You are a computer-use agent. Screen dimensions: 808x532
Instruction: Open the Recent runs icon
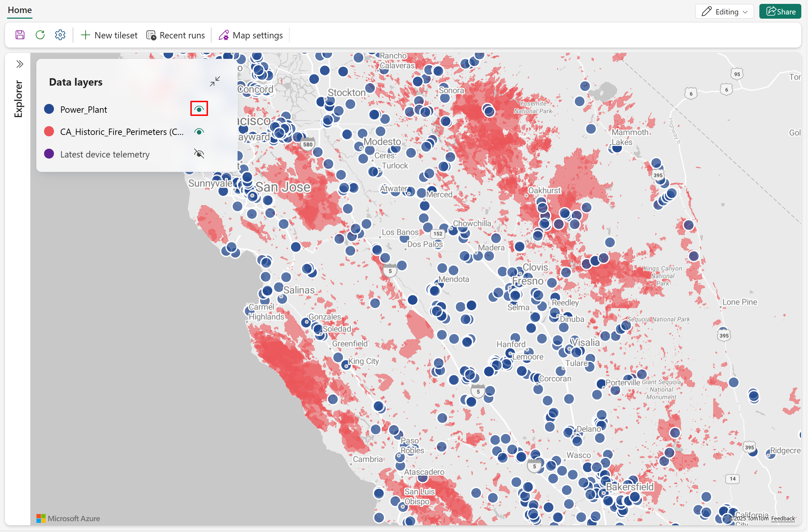151,35
